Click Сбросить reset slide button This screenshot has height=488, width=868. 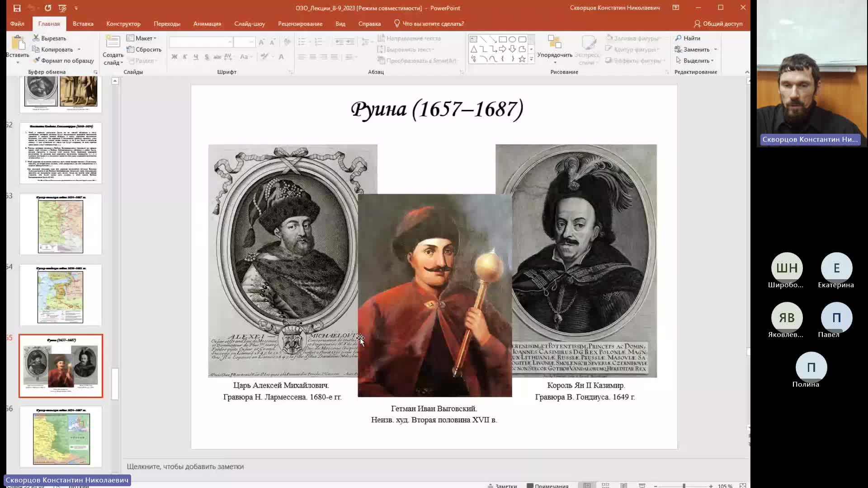(144, 49)
